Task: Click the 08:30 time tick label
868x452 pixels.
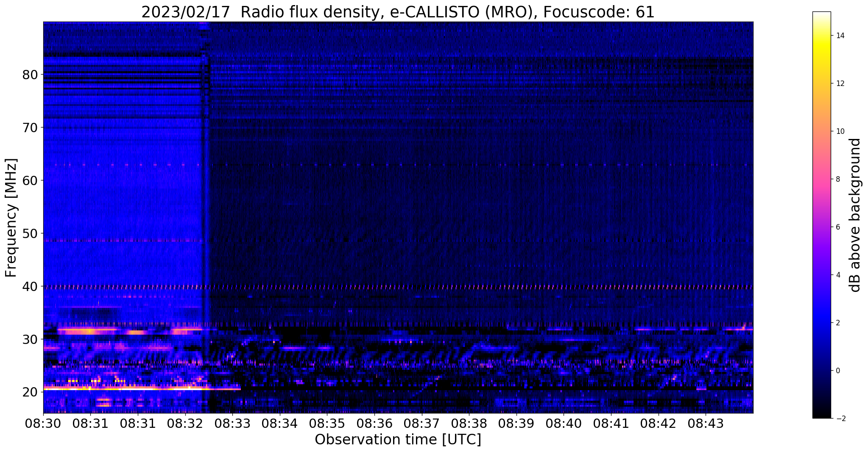Action: 43,424
